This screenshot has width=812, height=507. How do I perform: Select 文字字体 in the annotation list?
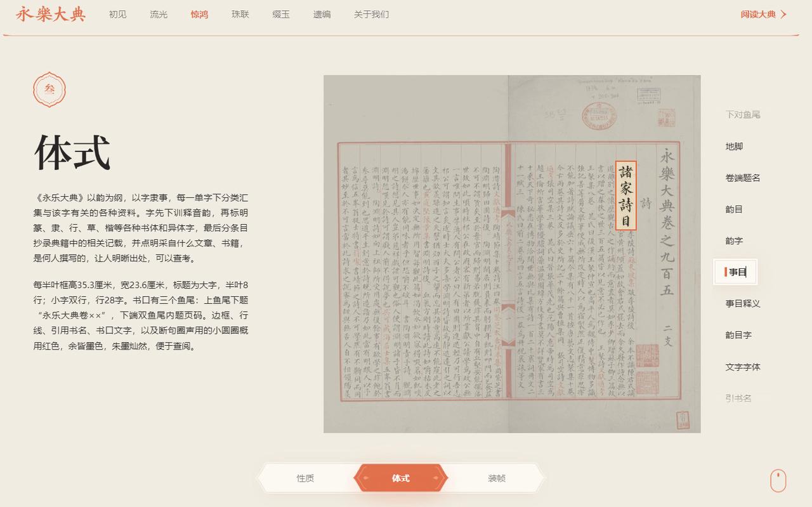point(743,367)
